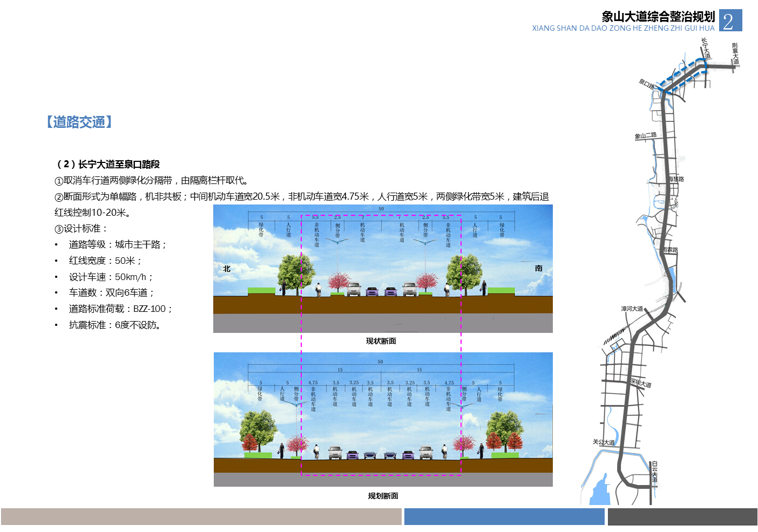Click the 白云大道 label on the map
This screenshot has height=532, width=758.
[654, 472]
